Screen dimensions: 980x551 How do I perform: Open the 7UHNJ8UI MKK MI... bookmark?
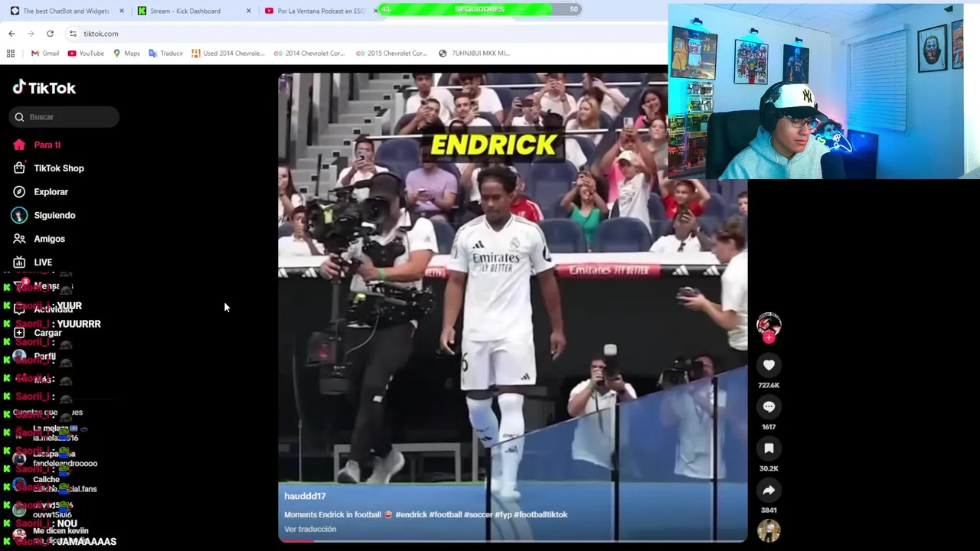(474, 54)
